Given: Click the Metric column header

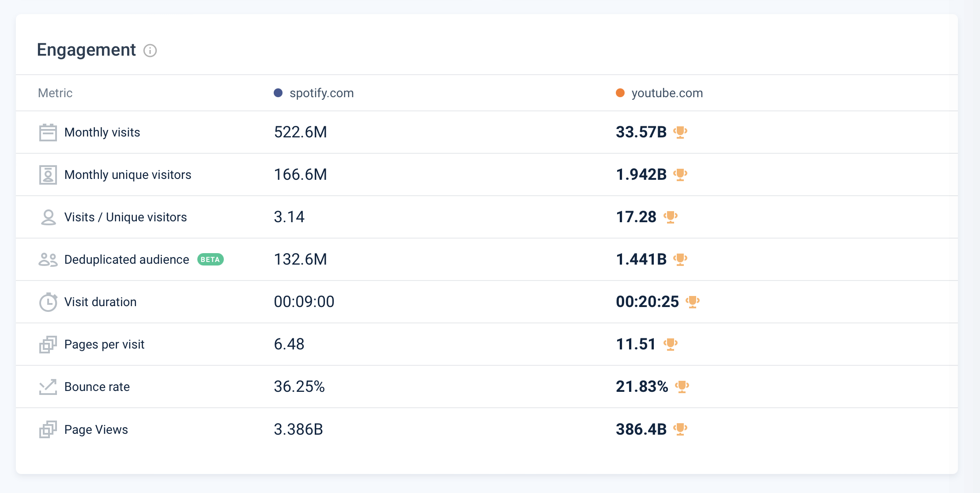Looking at the screenshot, I should [x=55, y=93].
